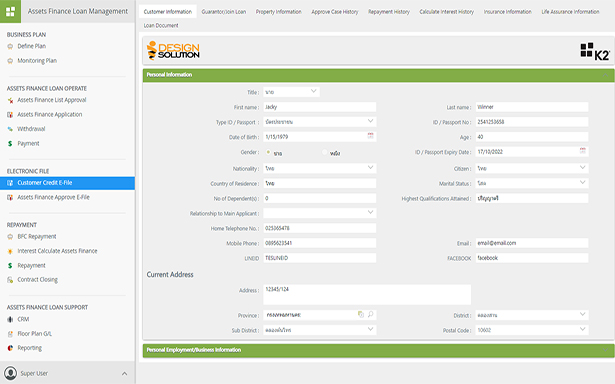
Task: Click the Reporting pie chart icon
Action: point(10,348)
